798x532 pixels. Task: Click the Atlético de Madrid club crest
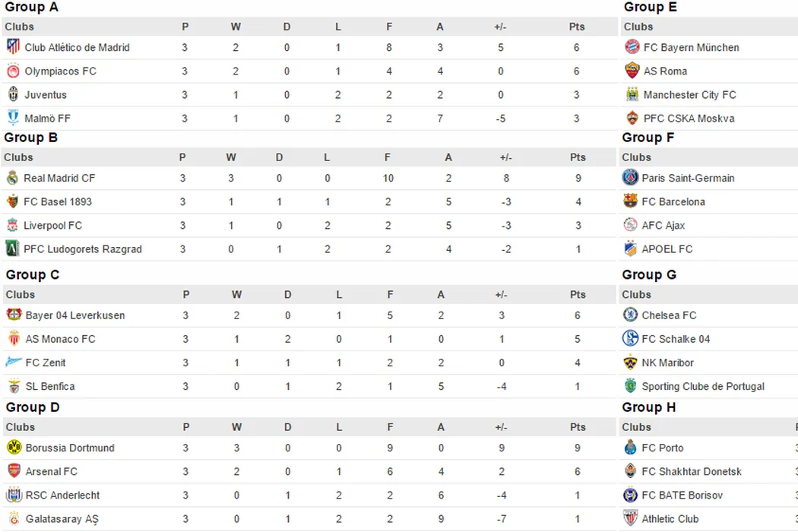click(13, 47)
